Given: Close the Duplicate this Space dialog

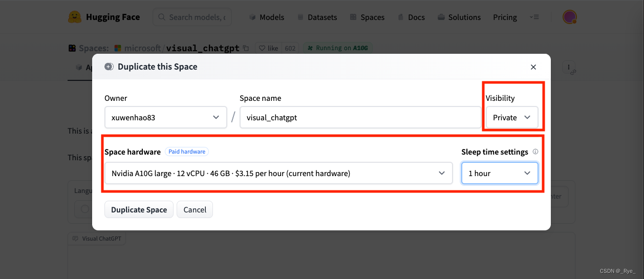Looking at the screenshot, I should pos(533,67).
